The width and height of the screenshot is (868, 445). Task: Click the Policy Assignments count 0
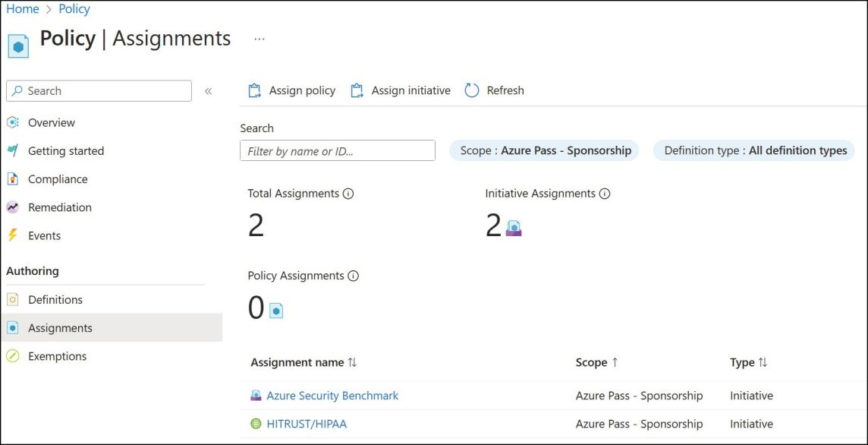[x=256, y=308]
